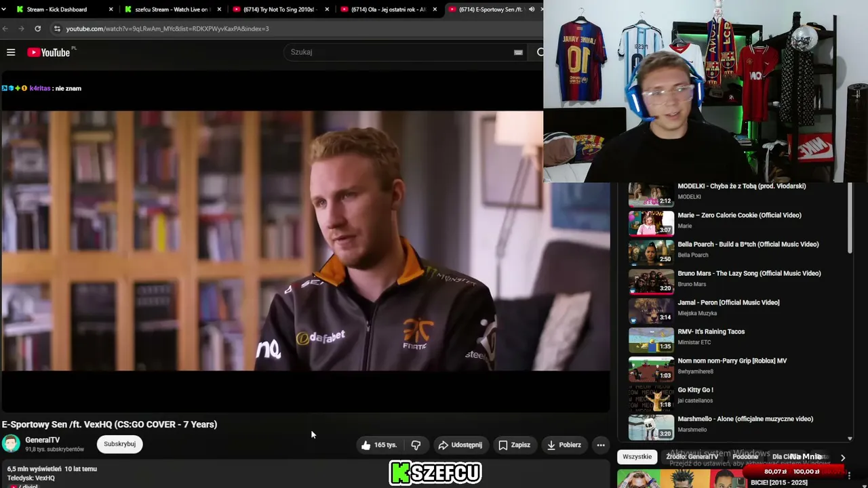The width and height of the screenshot is (868, 488).
Task: Open title 'Marie – Zero Calorie Cookie (Official Video)'
Action: tap(740, 216)
